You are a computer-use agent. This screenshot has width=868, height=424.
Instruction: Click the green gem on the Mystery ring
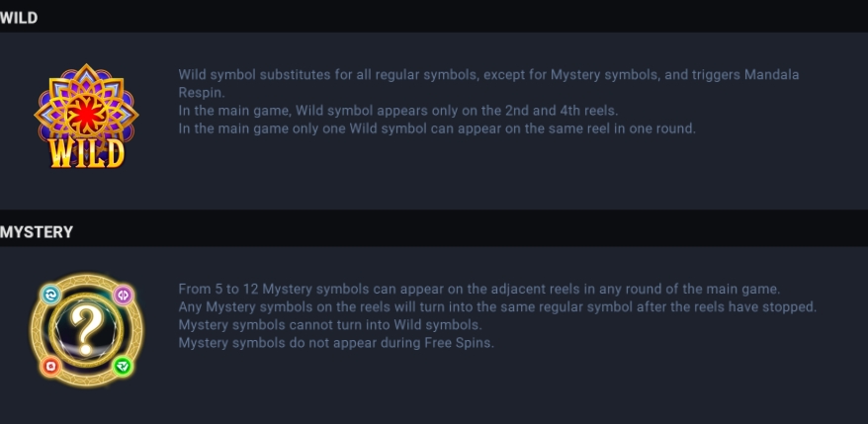(123, 366)
